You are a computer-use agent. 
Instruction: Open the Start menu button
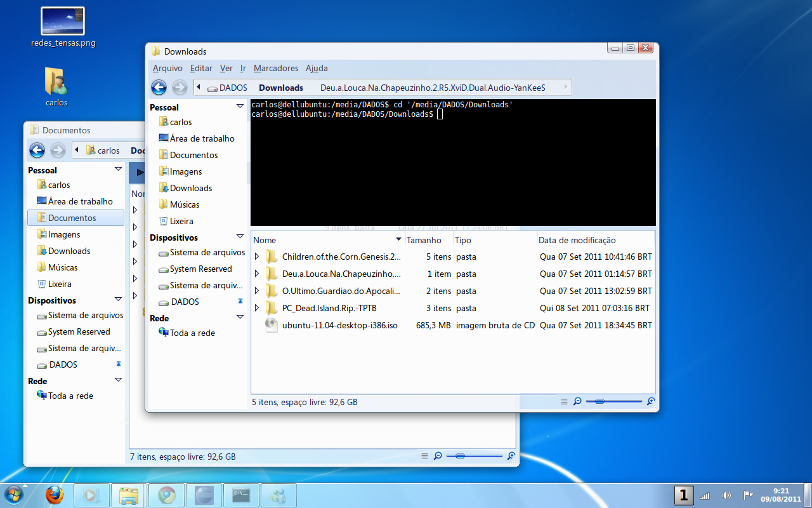pos(13,495)
